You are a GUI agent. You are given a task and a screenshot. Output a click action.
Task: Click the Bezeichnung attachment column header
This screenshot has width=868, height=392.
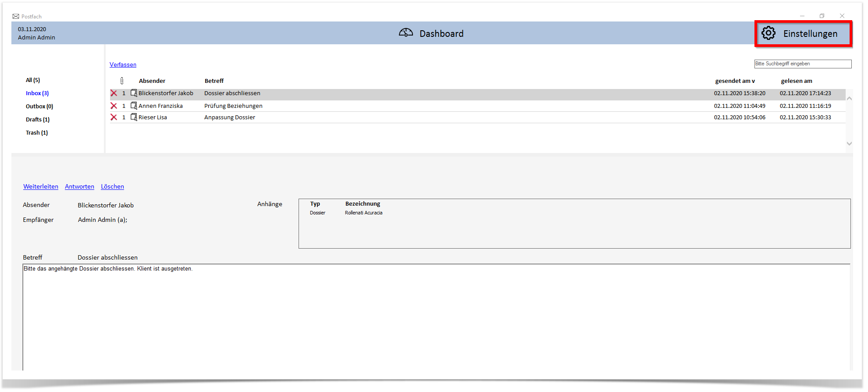[363, 204]
